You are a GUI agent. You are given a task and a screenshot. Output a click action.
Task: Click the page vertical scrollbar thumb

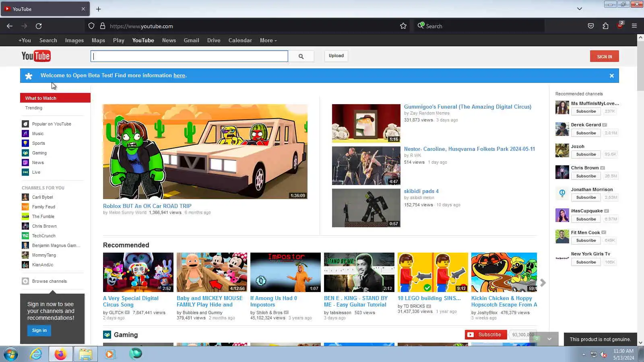[640, 65]
